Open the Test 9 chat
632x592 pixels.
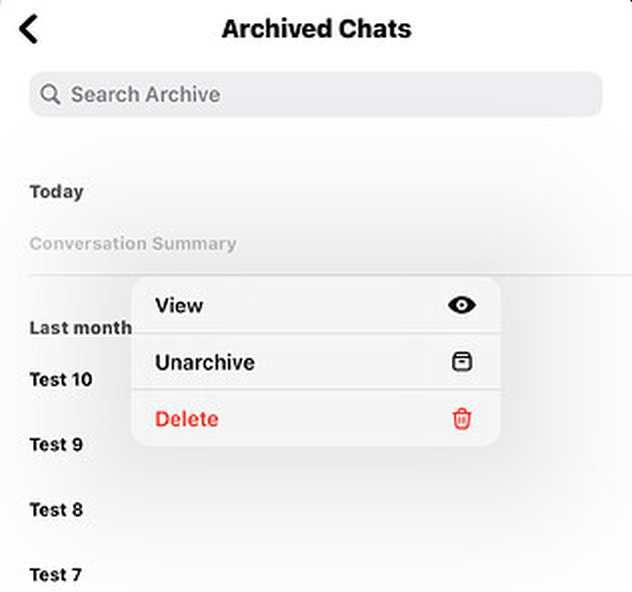pos(56,445)
